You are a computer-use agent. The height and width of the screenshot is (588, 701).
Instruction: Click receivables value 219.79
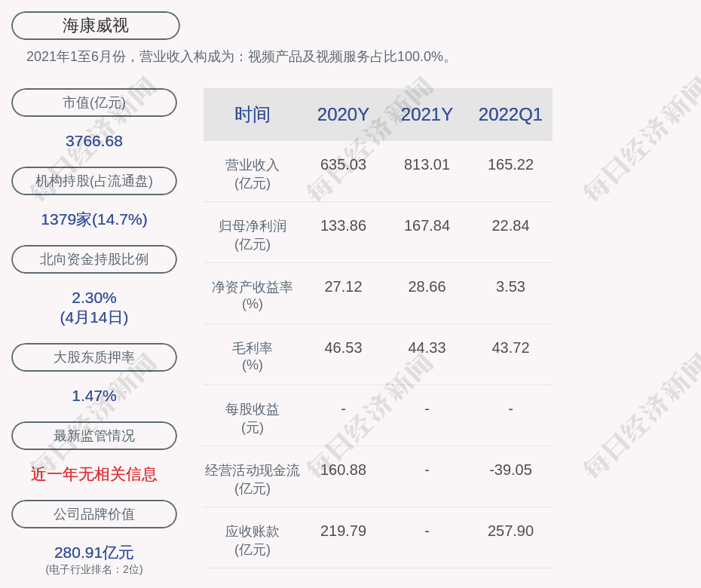(343, 531)
